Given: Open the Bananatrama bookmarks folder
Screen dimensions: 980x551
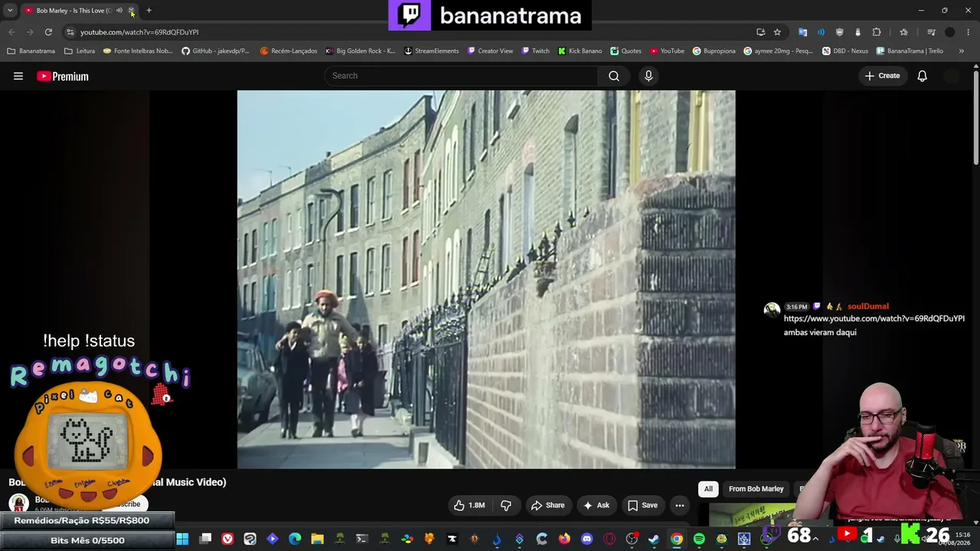Looking at the screenshot, I should pyautogui.click(x=31, y=51).
